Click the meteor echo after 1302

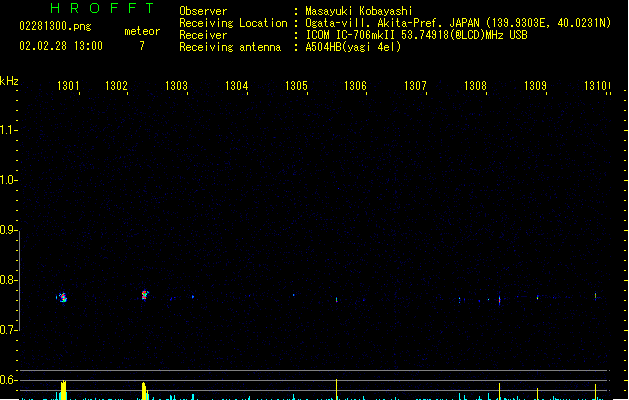145,295
